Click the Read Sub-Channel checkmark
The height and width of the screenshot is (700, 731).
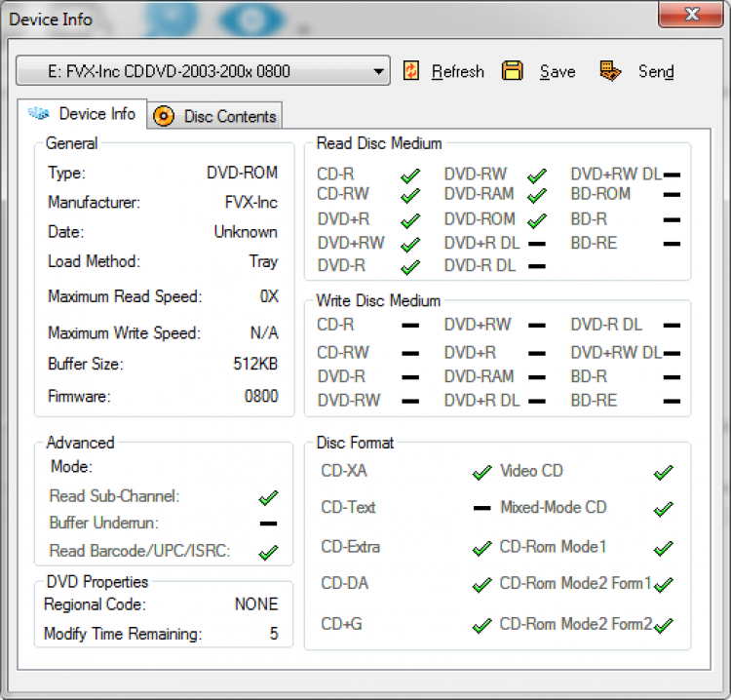point(269,498)
